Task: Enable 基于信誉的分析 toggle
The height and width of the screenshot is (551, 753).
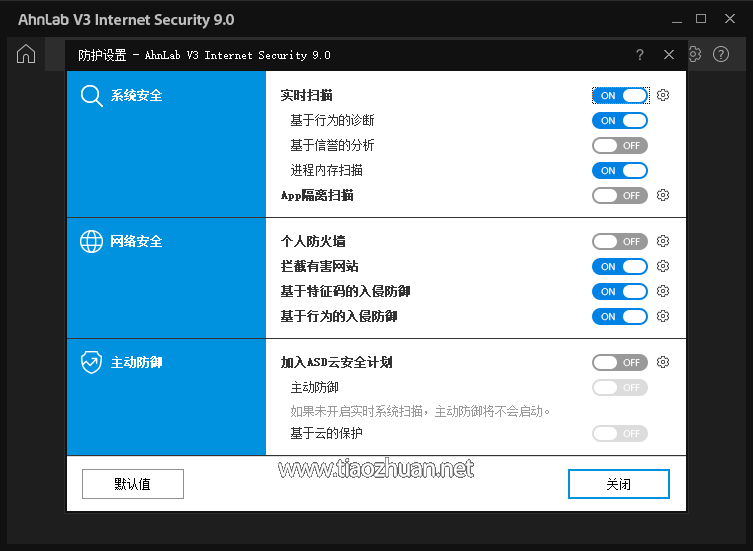Action: (620, 146)
